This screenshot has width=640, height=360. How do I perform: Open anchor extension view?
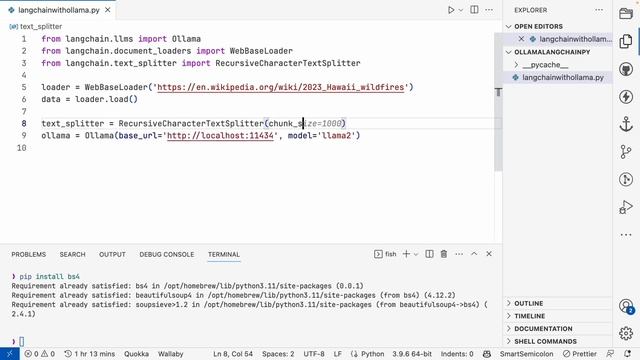626,124
